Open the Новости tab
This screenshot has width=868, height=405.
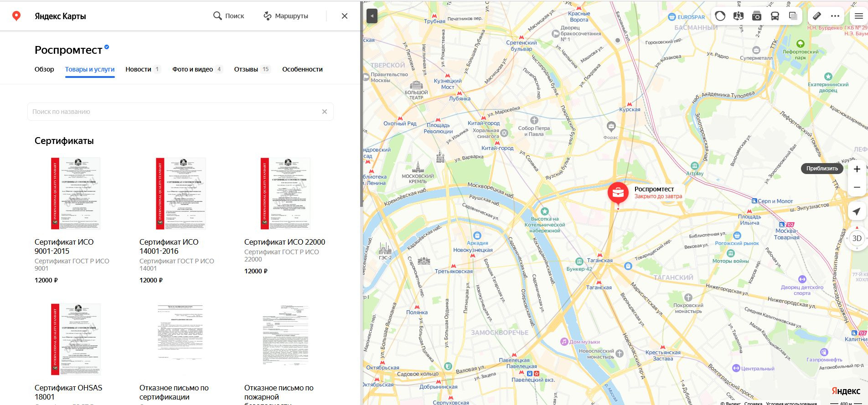tap(143, 69)
